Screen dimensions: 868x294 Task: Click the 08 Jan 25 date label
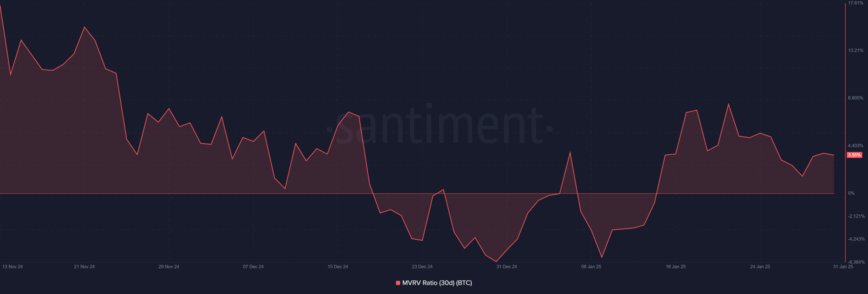pos(591,267)
